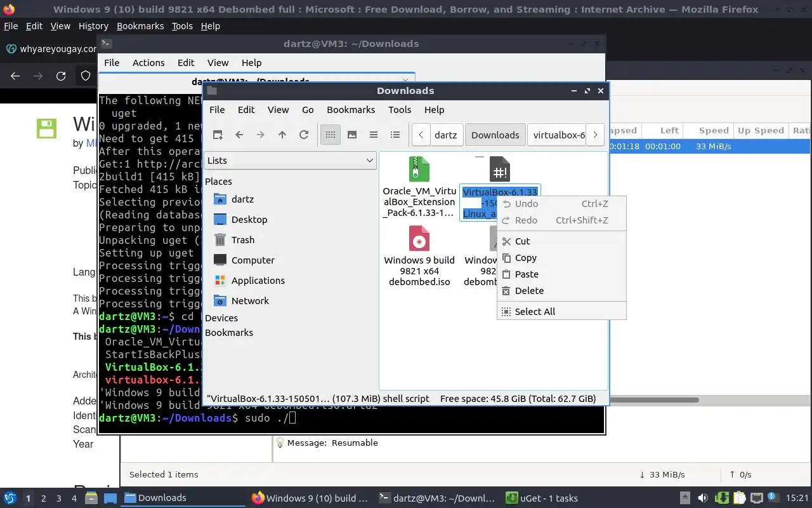Go up to parent folder

(x=282, y=135)
